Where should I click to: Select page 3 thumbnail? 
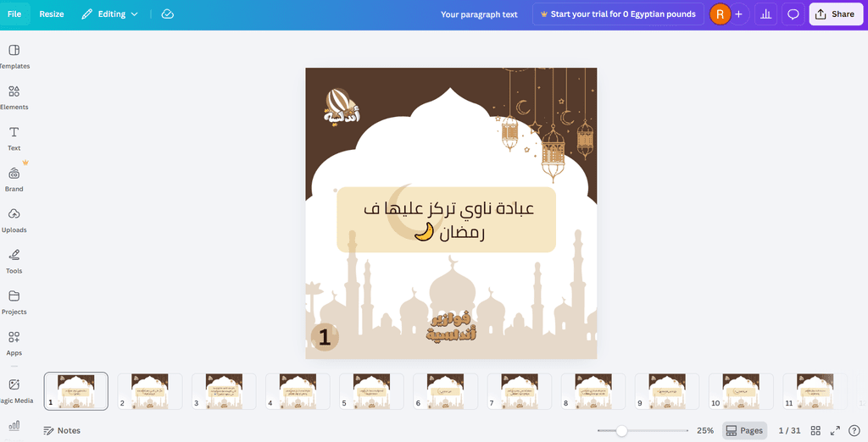[224, 391]
